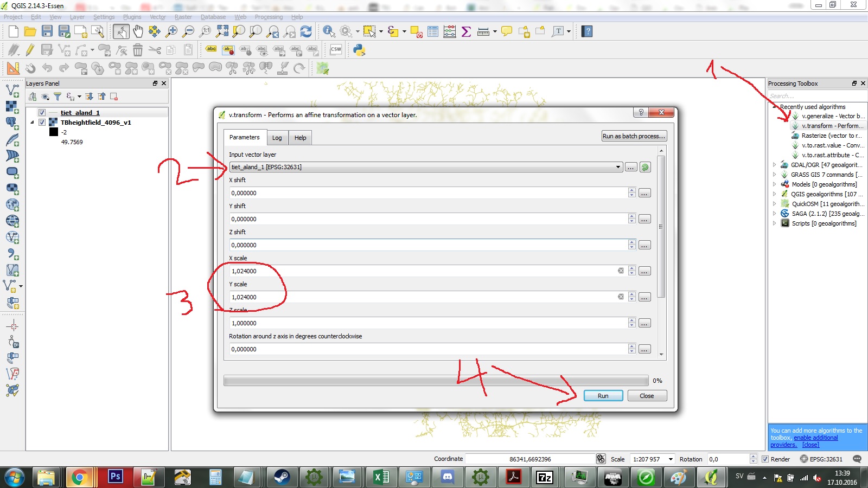This screenshot has height=488, width=868.
Task: Select the Pan Map hand tool
Action: click(138, 31)
